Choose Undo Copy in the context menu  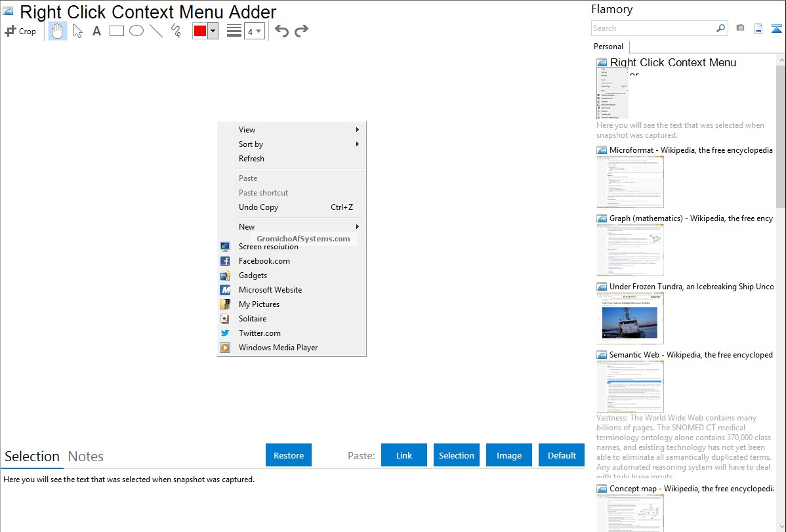tap(292, 207)
